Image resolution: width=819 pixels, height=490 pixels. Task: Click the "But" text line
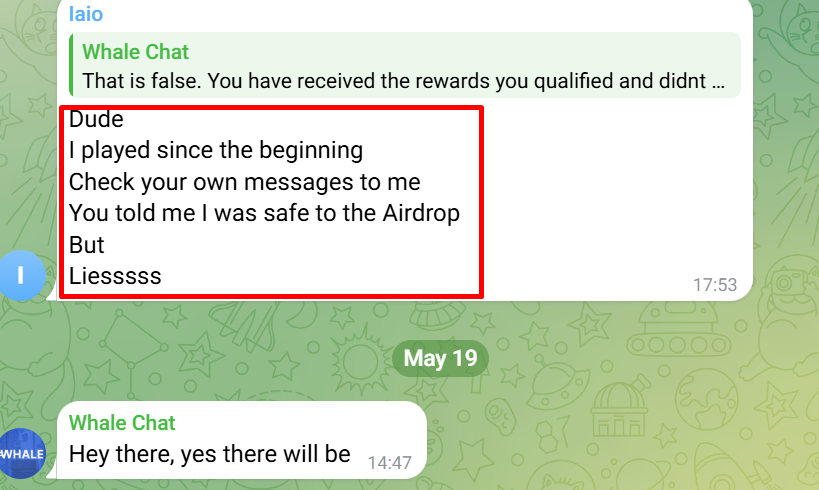[87, 244]
